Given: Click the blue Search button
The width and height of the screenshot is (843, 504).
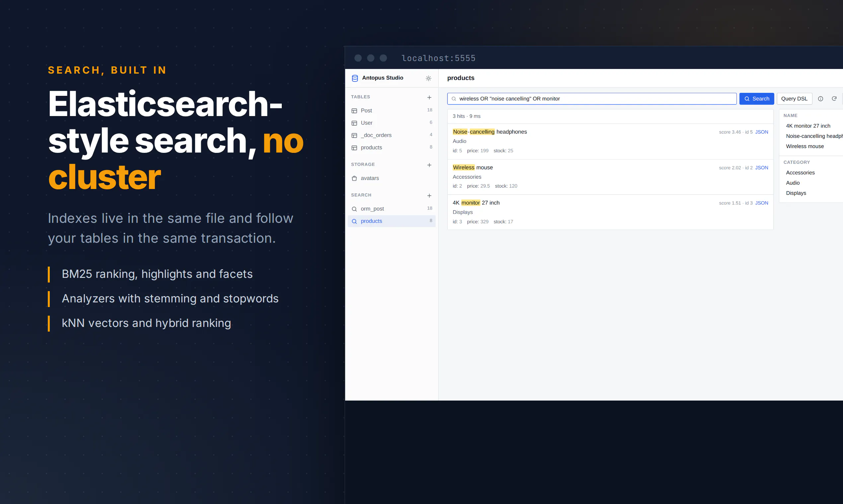Looking at the screenshot, I should (756, 98).
